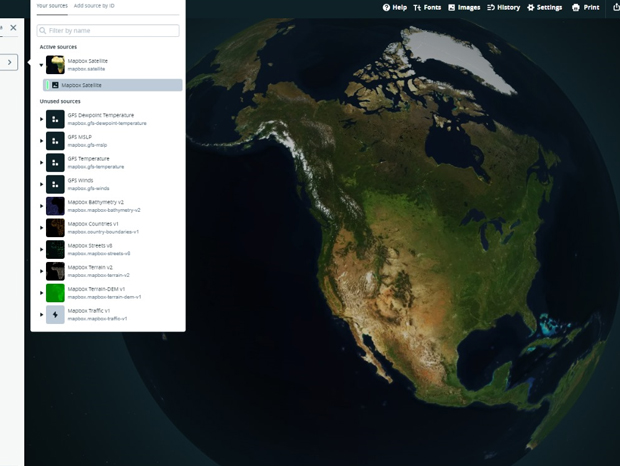Screen dimensions: 620x466
Task: Select the GFS Temperature label
Action: 89,158
